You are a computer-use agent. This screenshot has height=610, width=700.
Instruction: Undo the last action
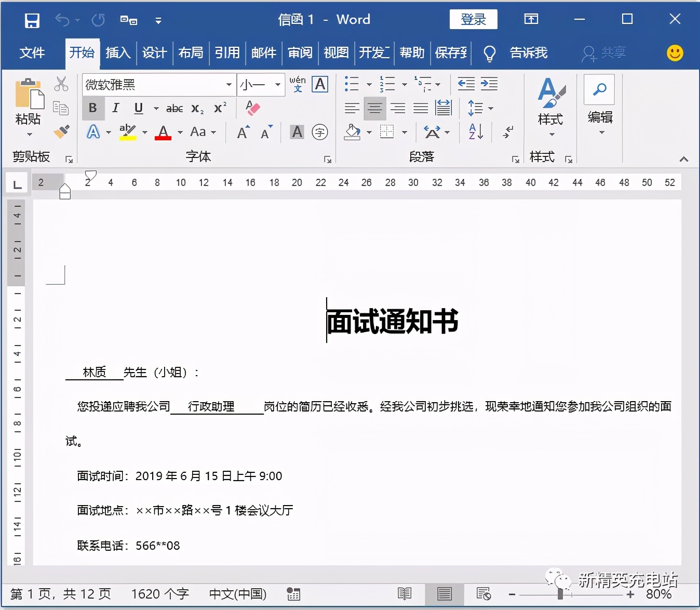point(62,20)
